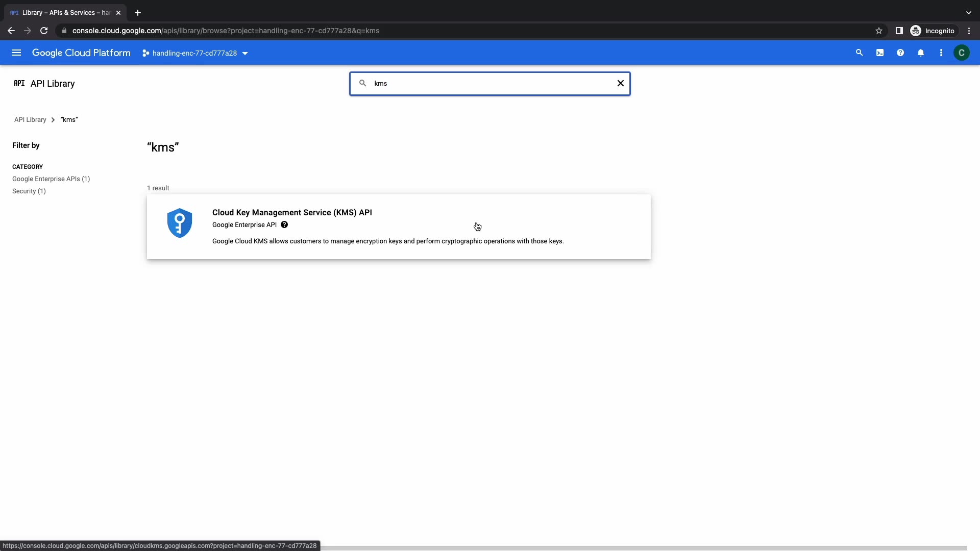Open the main navigation hamburger menu
980x551 pixels.
coord(16,53)
